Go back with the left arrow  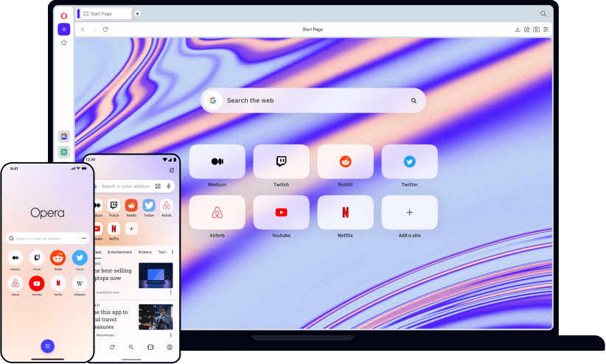[x=83, y=29]
